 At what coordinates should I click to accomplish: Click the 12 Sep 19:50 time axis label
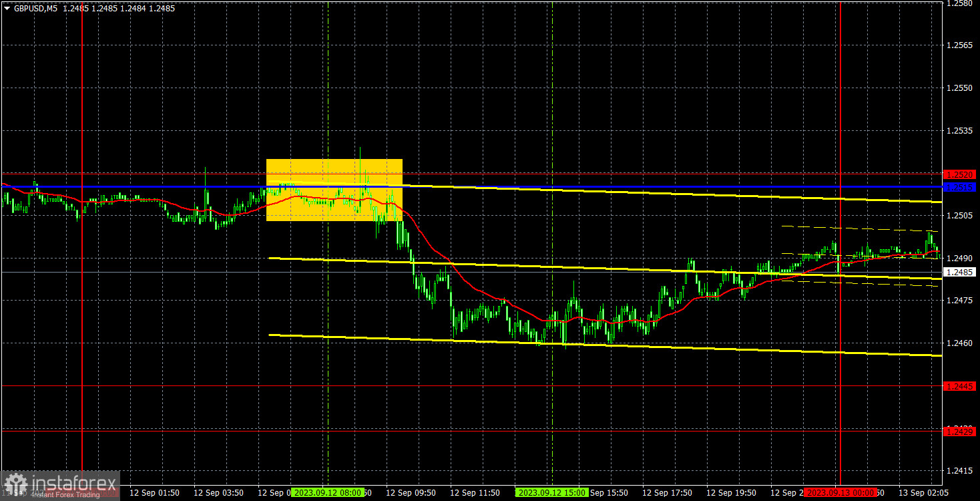coord(731,492)
